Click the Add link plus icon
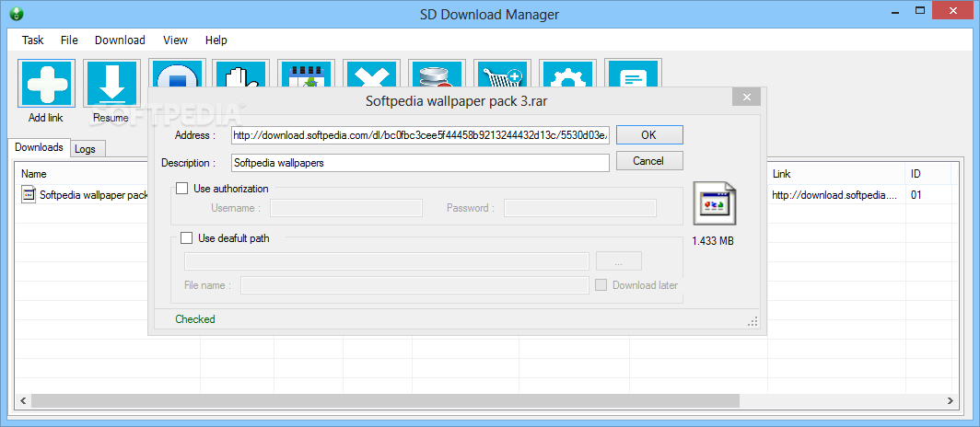 [47, 84]
